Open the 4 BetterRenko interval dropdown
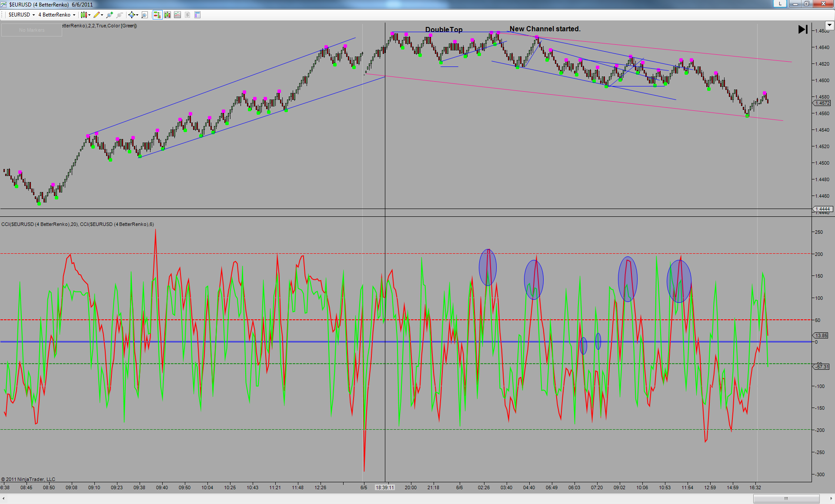 point(57,15)
